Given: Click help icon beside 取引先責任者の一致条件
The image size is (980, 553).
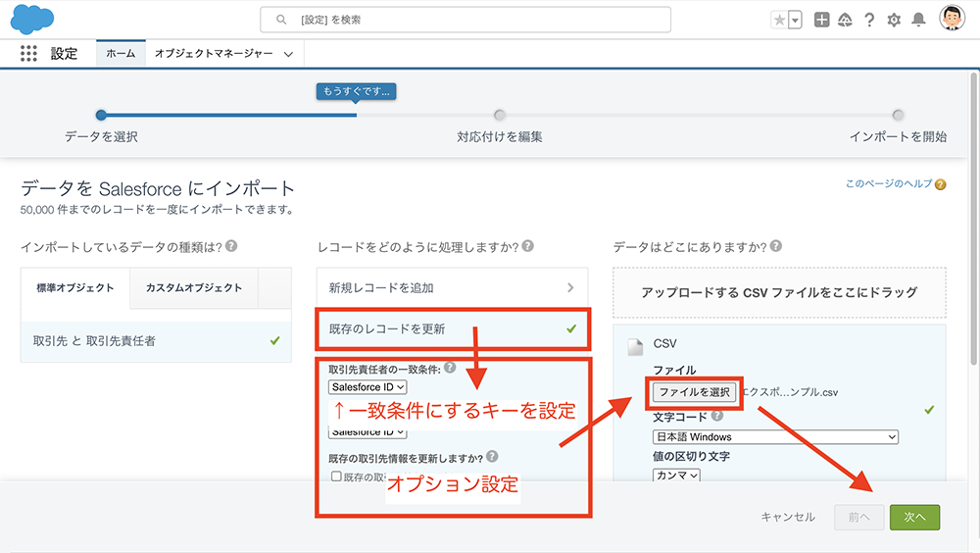Looking at the screenshot, I should tap(450, 368).
